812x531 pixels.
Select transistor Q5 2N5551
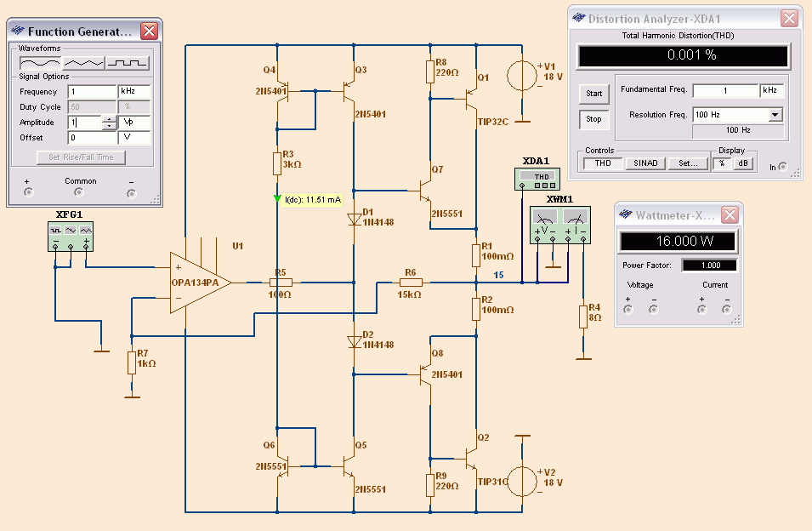[349, 467]
